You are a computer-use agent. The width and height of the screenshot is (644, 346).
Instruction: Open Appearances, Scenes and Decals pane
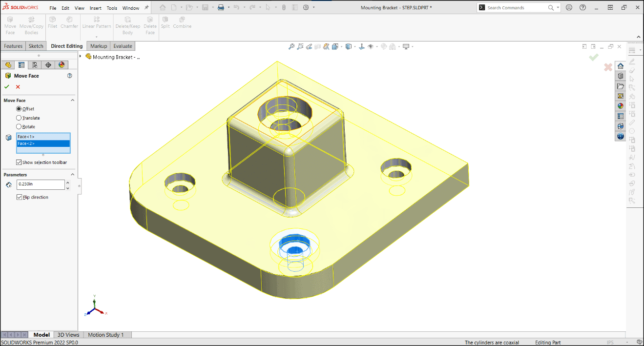pos(621,106)
